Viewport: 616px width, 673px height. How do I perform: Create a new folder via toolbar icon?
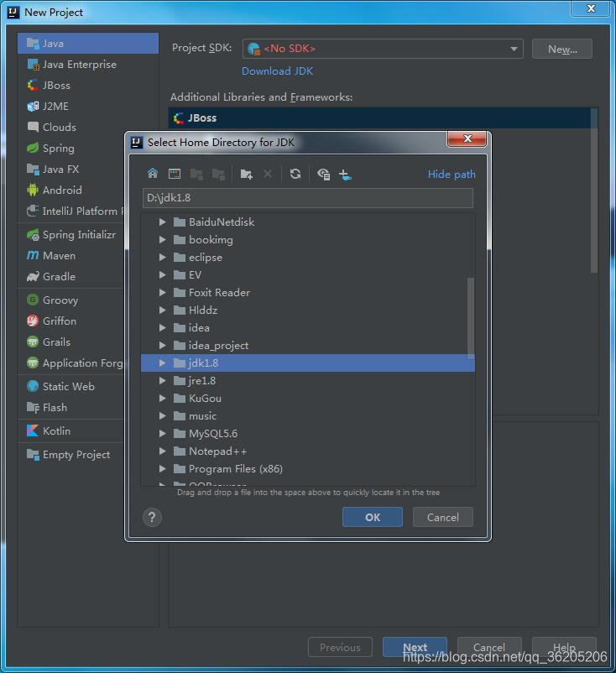click(246, 174)
